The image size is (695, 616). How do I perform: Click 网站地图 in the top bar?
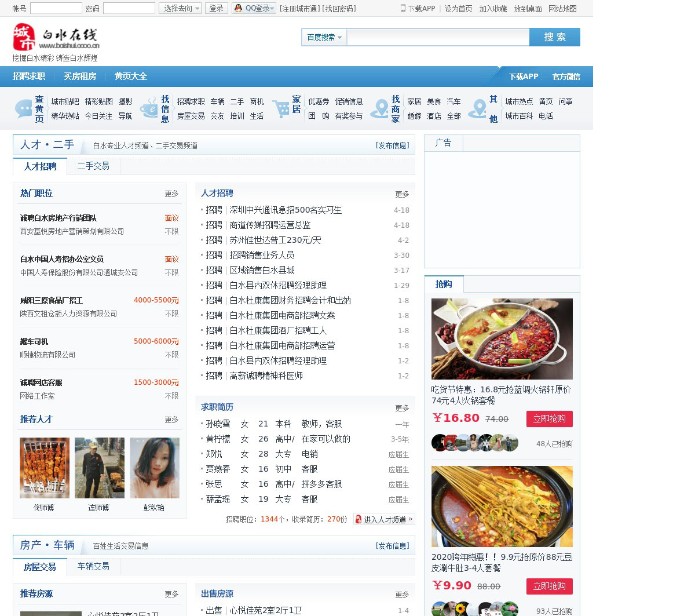pos(562,9)
